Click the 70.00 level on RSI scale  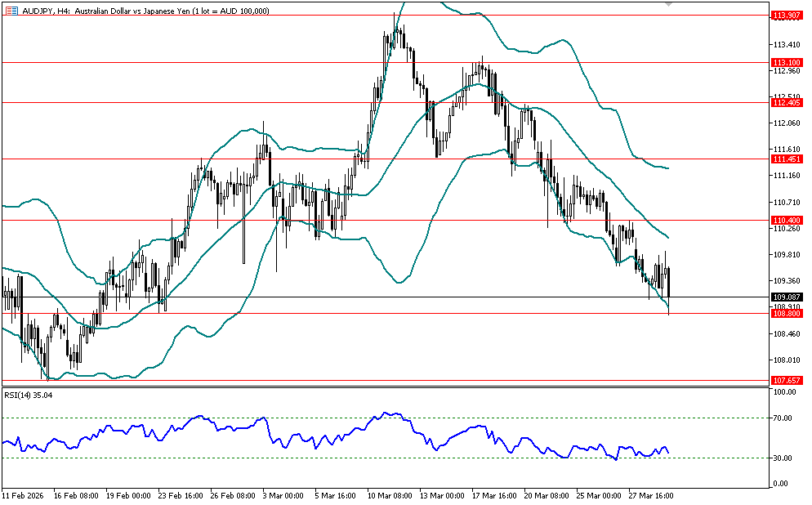click(x=783, y=418)
